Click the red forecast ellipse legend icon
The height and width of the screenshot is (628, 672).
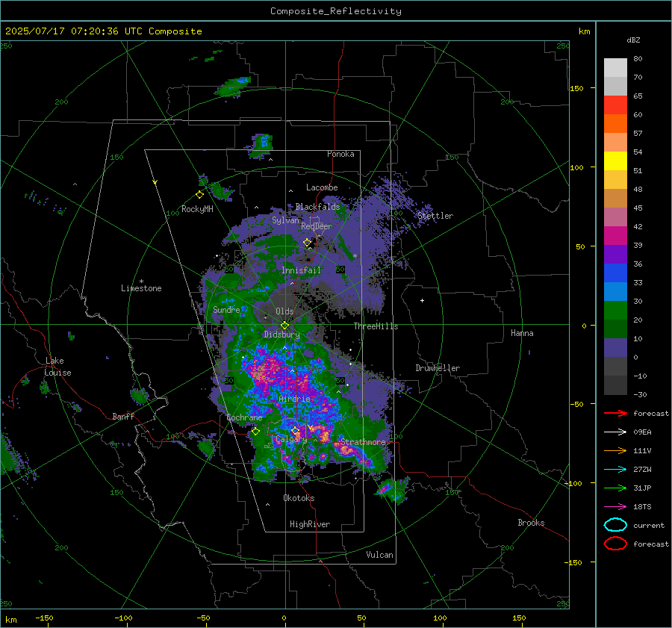pyautogui.click(x=615, y=544)
